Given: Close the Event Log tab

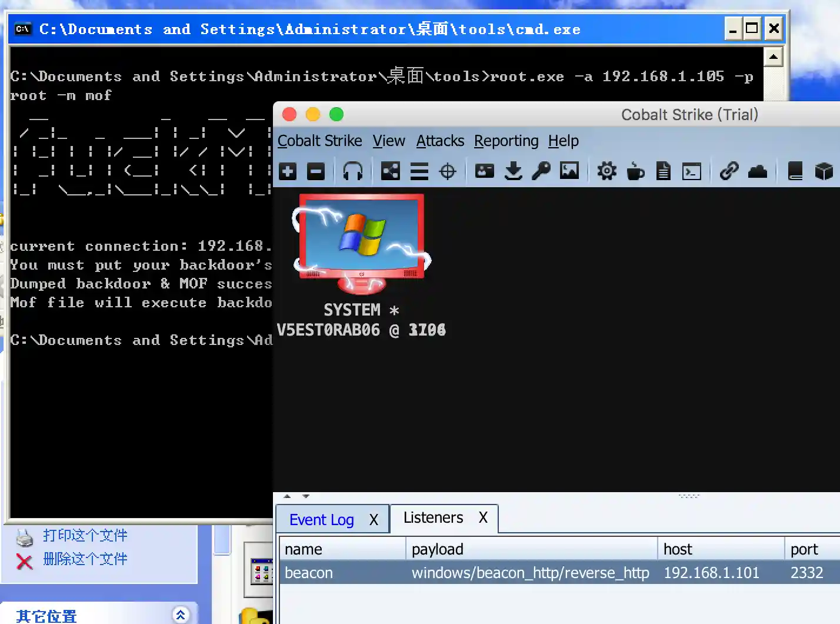Looking at the screenshot, I should pos(374,520).
